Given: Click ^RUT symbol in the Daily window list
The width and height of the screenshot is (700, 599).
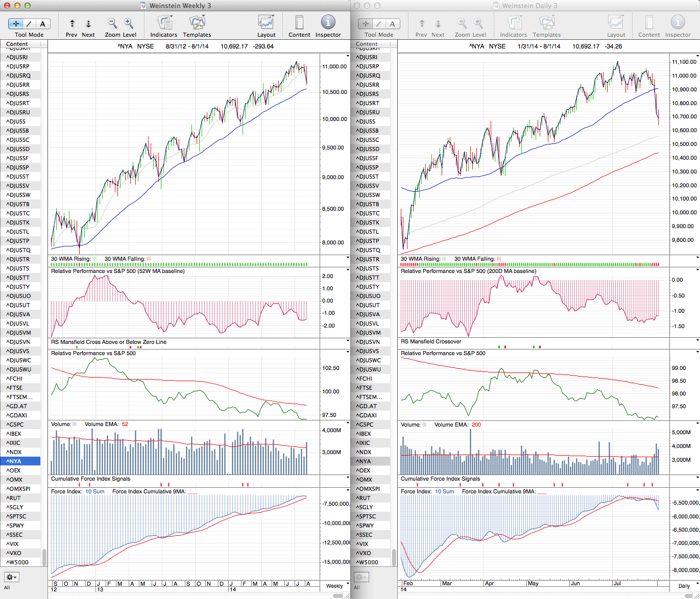Looking at the screenshot, I should click(x=364, y=498).
